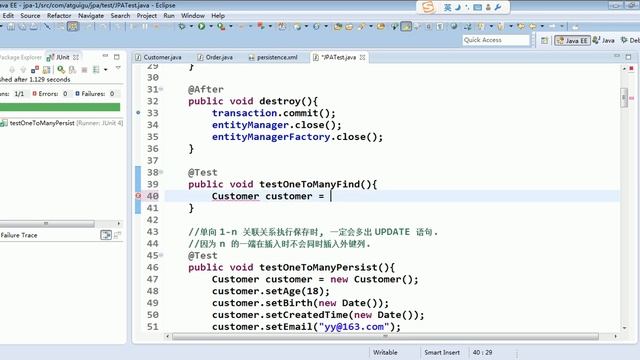Viewport: 640px width, 360px height.
Task: Open the Run menu
Action: coord(169,16)
